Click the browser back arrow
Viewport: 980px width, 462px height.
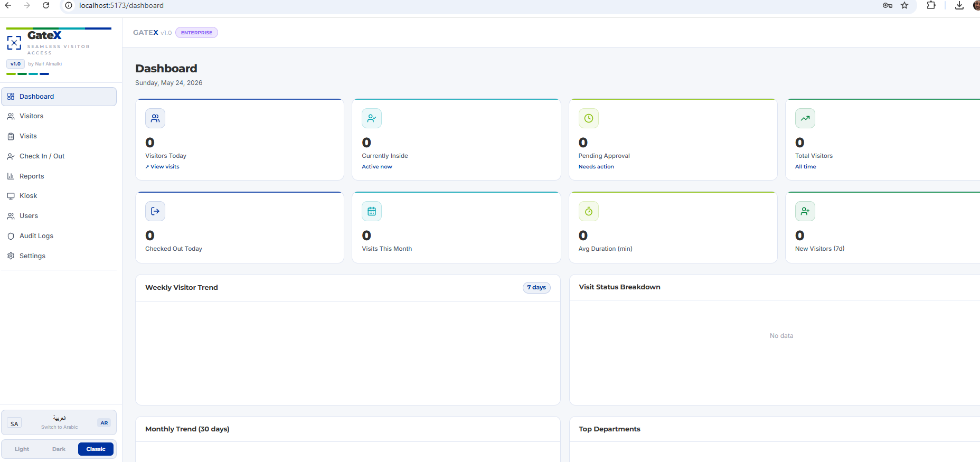tap(8, 5)
